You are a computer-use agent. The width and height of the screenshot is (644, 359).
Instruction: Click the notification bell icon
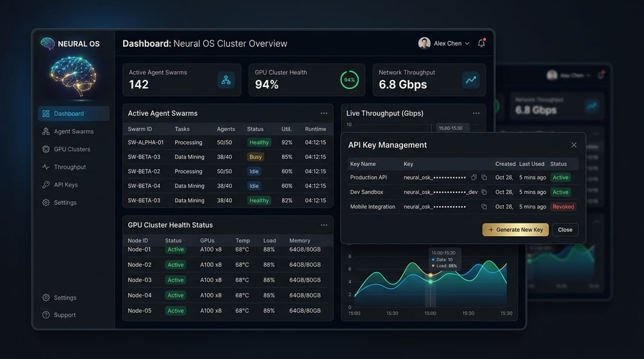point(481,43)
